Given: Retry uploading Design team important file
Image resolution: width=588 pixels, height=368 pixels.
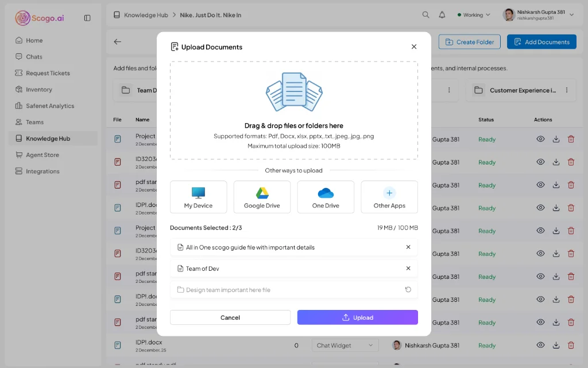Looking at the screenshot, I should tap(408, 290).
